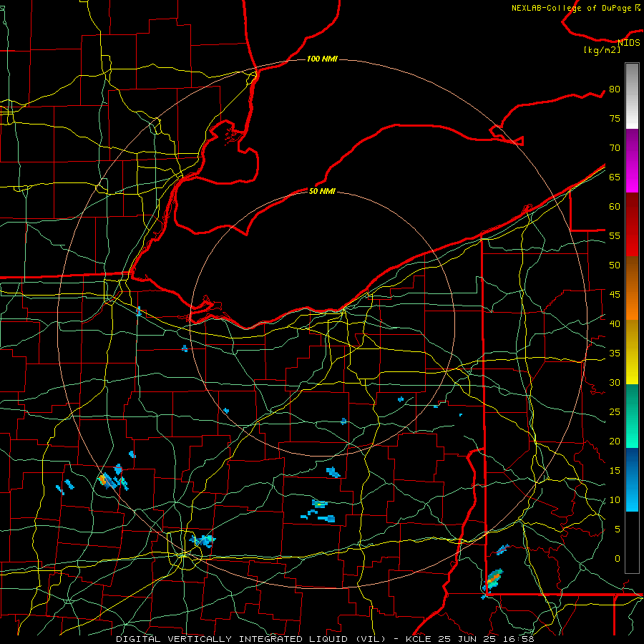Pick the brown-orange segment of the color scale

632,288
